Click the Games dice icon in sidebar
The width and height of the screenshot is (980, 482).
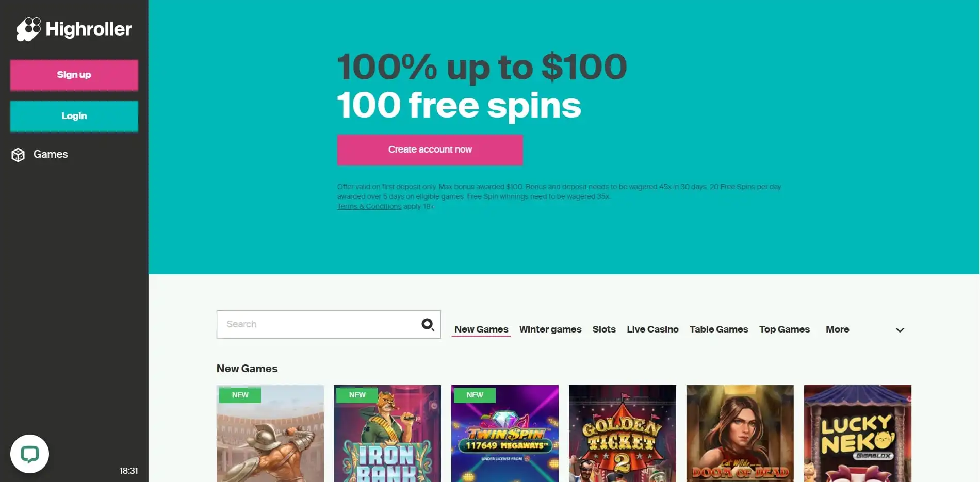click(x=18, y=155)
